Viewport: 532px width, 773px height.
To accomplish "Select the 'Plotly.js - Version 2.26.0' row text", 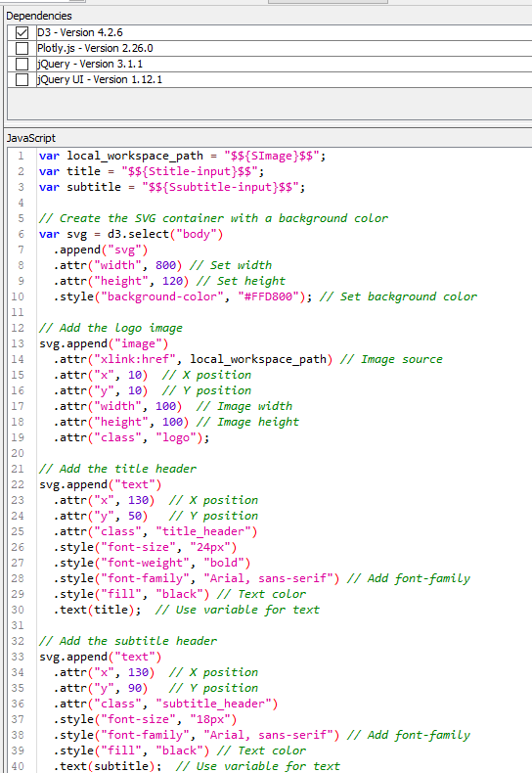I will point(95,48).
